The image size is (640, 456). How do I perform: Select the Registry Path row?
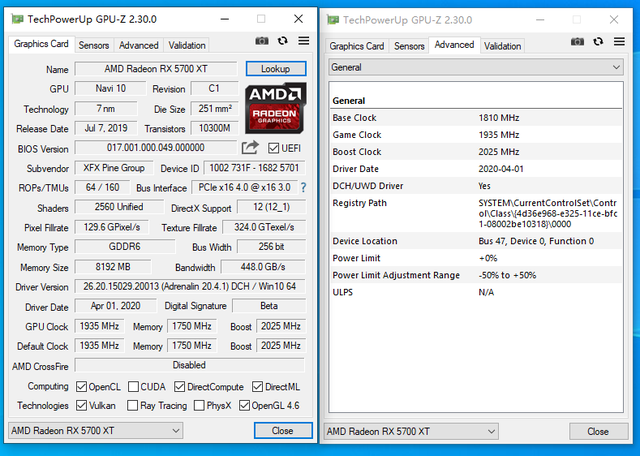click(476, 214)
